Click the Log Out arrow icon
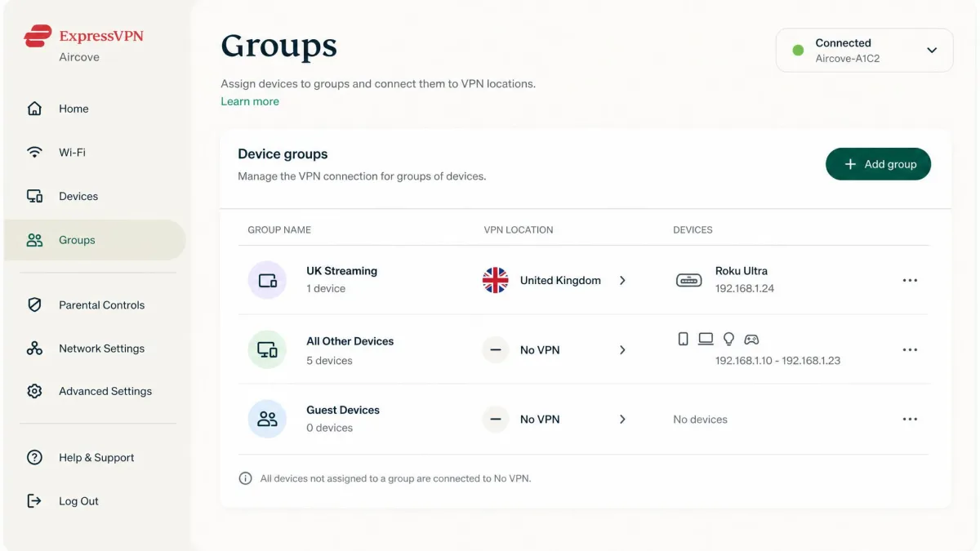The image size is (980, 551). point(34,501)
